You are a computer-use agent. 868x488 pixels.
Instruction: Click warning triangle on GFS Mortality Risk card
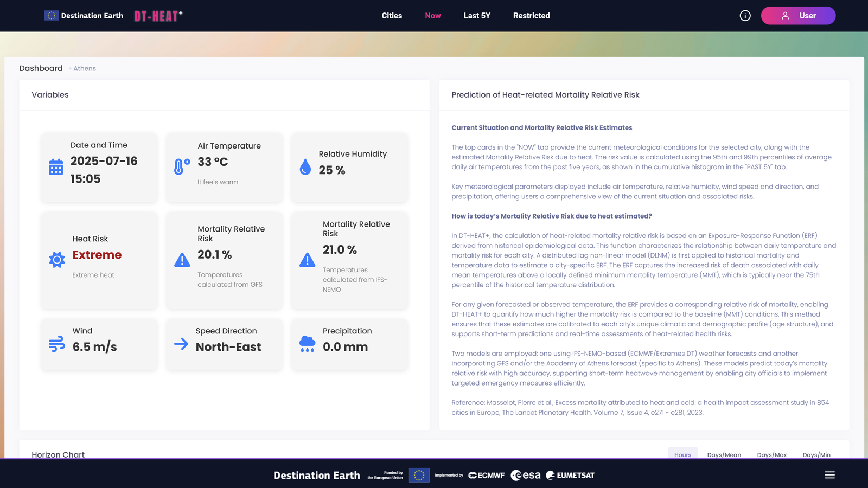[x=182, y=260]
